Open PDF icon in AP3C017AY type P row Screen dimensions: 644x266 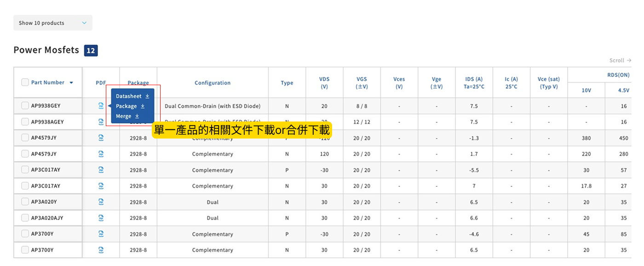pyautogui.click(x=101, y=170)
